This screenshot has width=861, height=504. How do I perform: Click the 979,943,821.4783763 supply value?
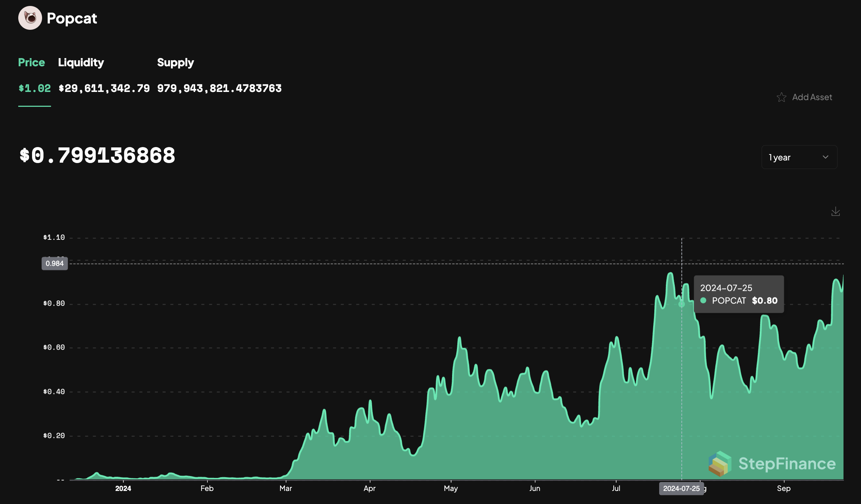click(x=219, y=88)
